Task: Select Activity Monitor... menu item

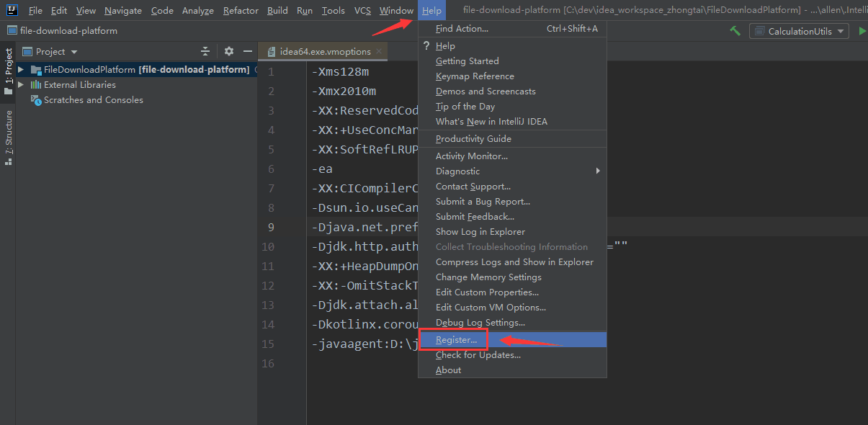Action: (x=512, y=156)
